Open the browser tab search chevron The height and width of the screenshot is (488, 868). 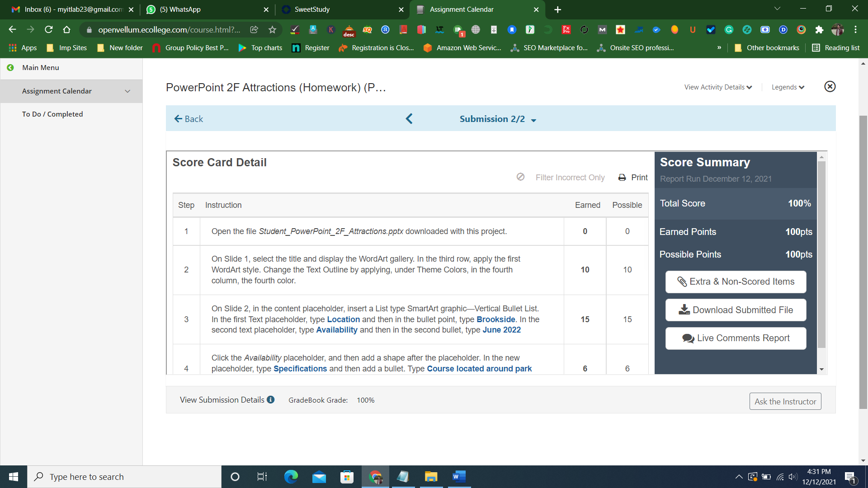pos(777,9)
